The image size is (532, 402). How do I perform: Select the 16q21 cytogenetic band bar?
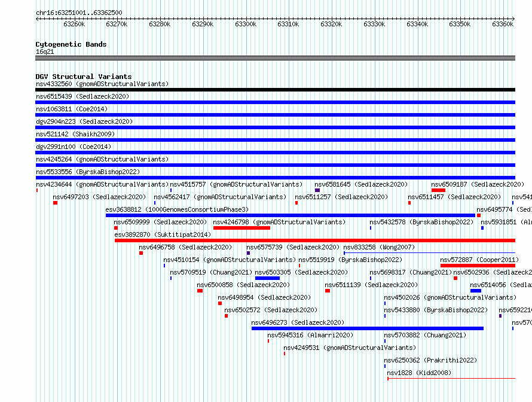tap(275, 58)
